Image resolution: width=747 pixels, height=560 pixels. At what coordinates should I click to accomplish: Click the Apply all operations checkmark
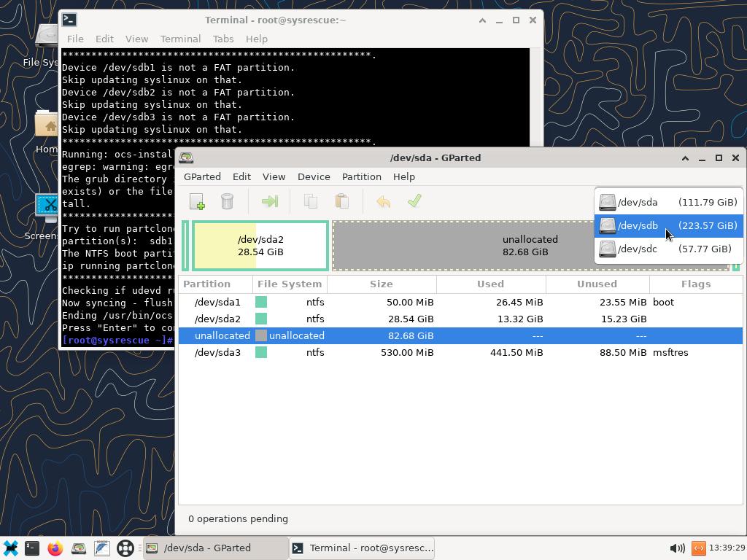414,201
